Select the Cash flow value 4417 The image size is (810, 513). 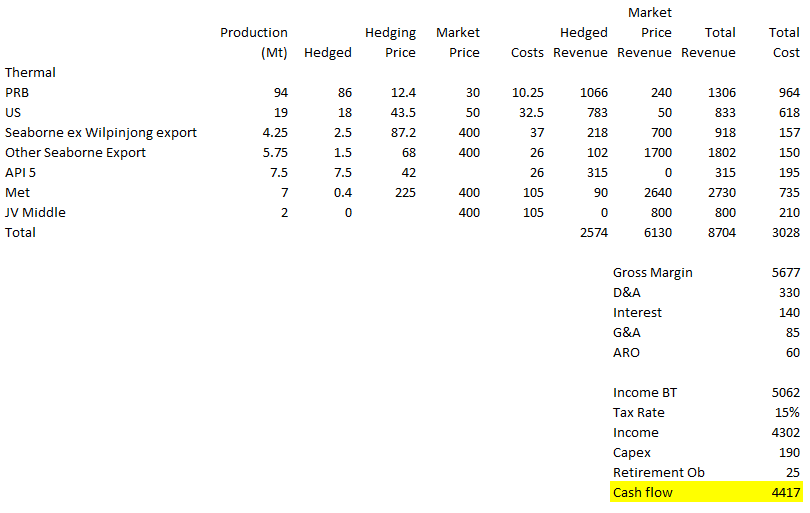click(785, 492)
